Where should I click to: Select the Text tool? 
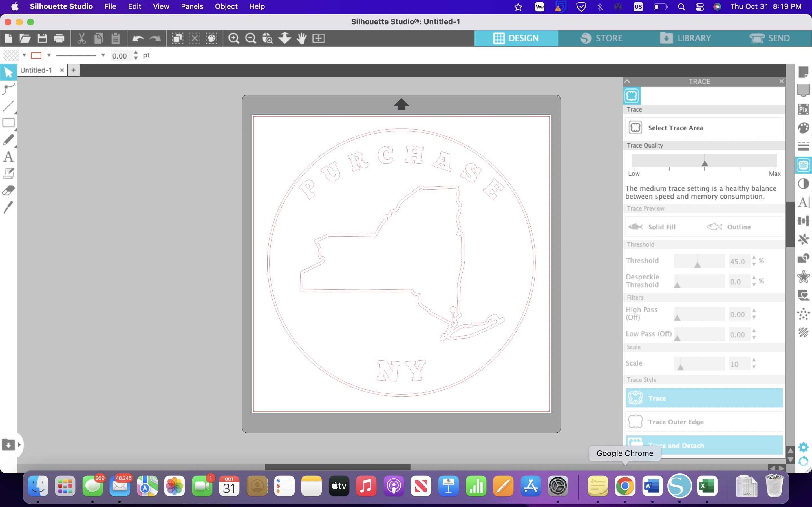tap(8, 157)
